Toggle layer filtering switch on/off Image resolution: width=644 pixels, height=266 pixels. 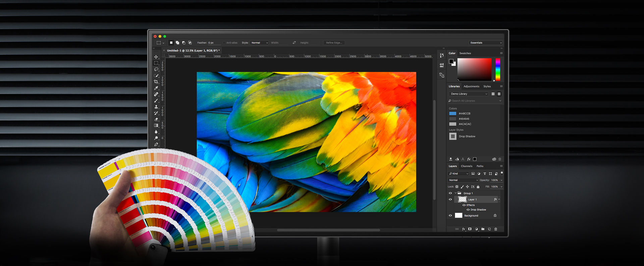(x=502, y=173)
